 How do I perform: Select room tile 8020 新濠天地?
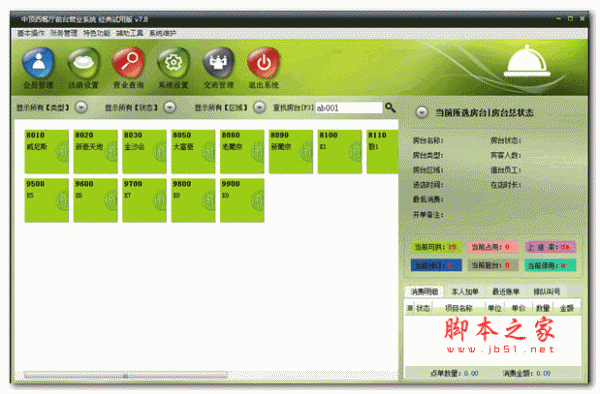[96, 152]
